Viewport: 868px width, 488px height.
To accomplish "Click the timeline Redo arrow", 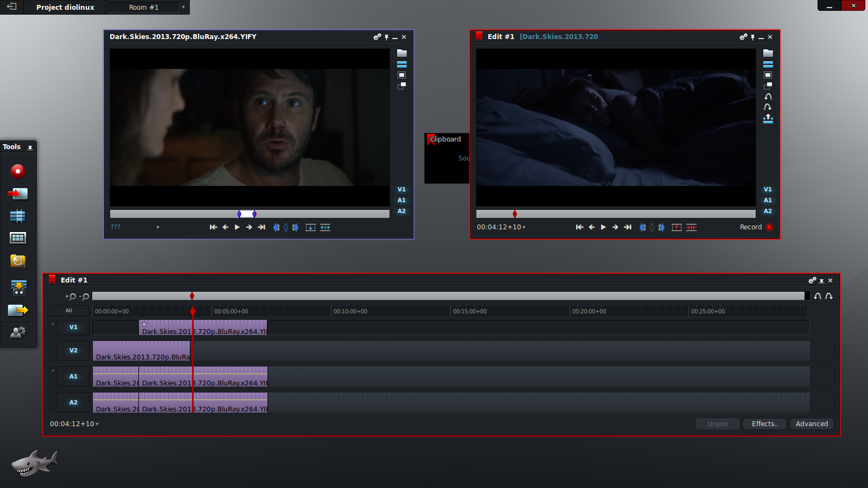I will coord(829,296).
